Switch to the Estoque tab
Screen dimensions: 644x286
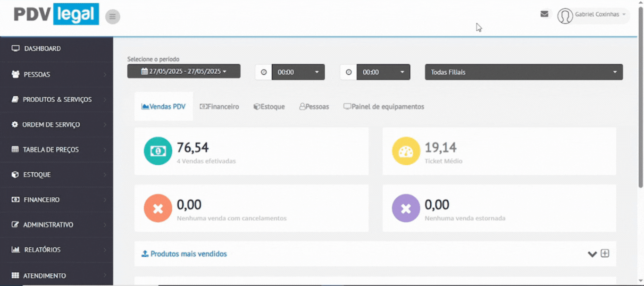[x=269, y=107]
